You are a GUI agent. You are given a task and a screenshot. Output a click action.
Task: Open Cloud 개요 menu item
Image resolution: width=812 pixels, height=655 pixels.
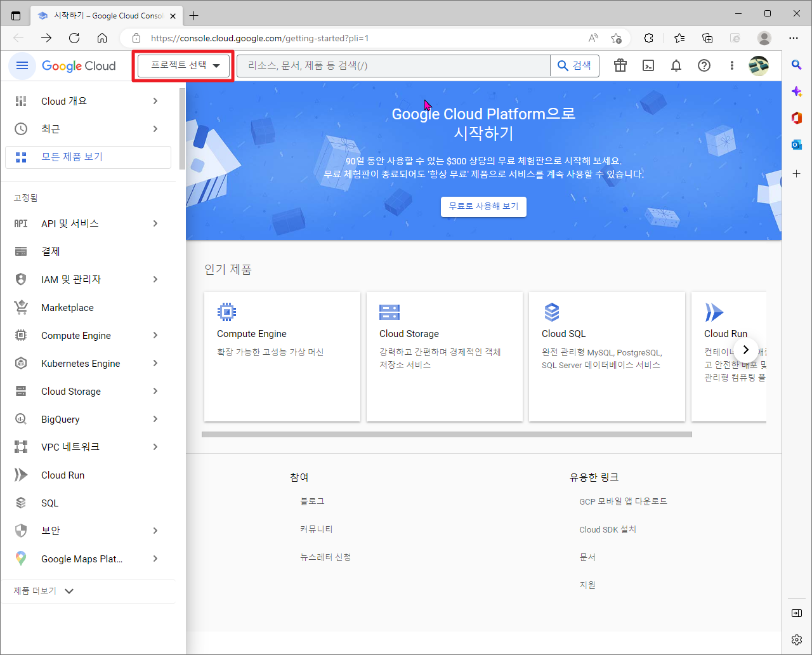(x=88, y=101)
